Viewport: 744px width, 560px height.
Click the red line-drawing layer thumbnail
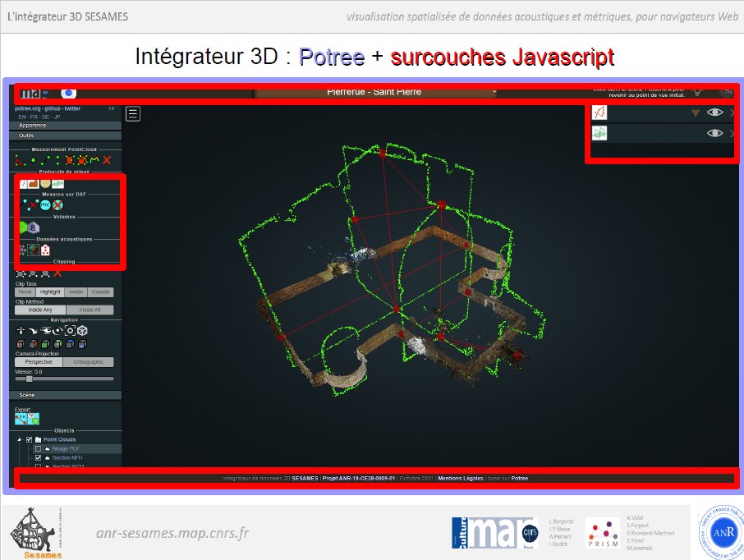click(599, 112)
